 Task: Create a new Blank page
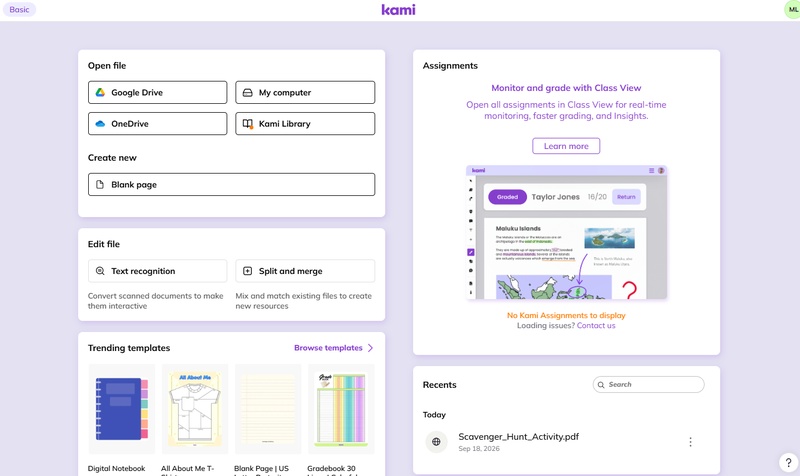(231, 184)
